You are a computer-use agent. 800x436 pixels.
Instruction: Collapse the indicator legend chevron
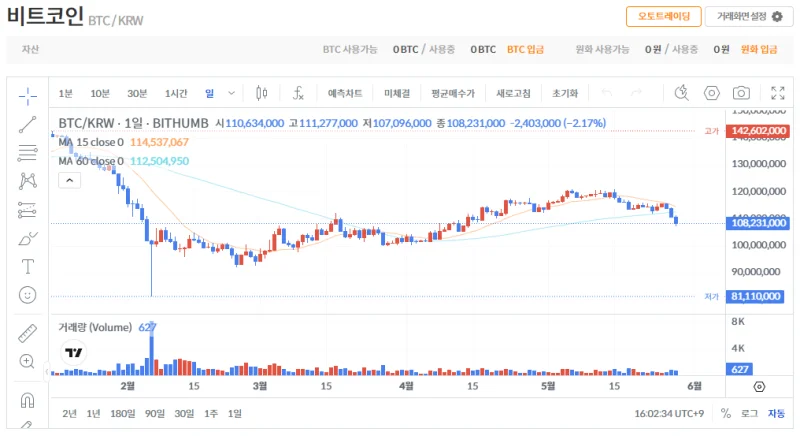tap(69, 181)
